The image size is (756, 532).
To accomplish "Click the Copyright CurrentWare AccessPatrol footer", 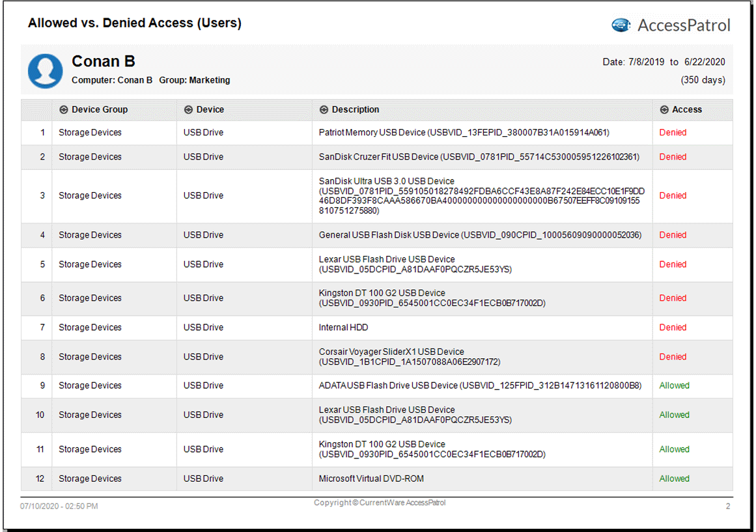I will [x=380, y=503].
